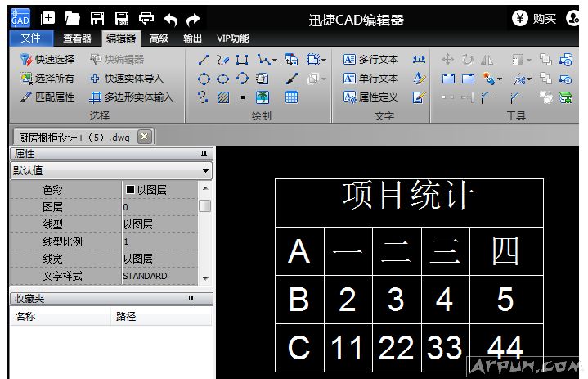
Task: Click 匹配属性 button
Action: click(47, 97)
